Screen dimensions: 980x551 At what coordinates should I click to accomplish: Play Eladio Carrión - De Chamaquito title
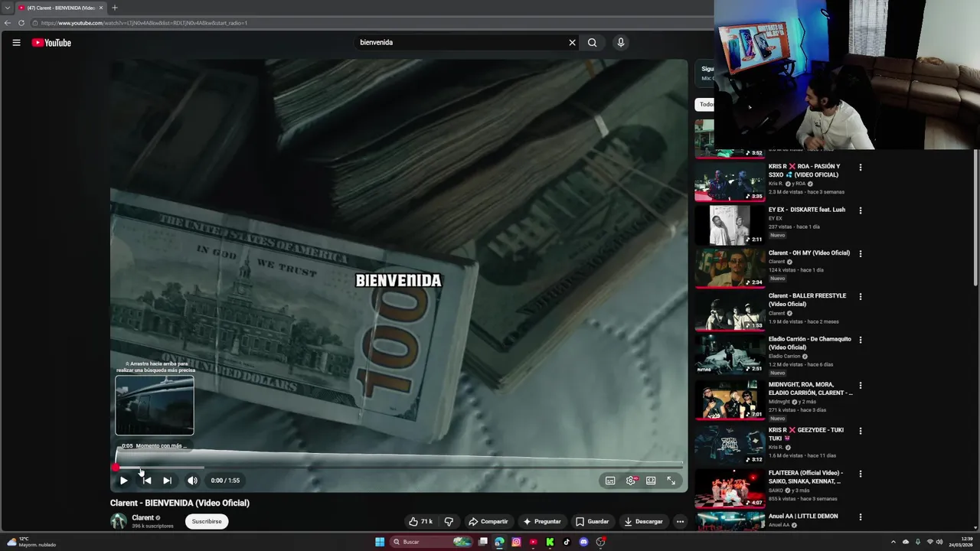click(x=809, y=343)
